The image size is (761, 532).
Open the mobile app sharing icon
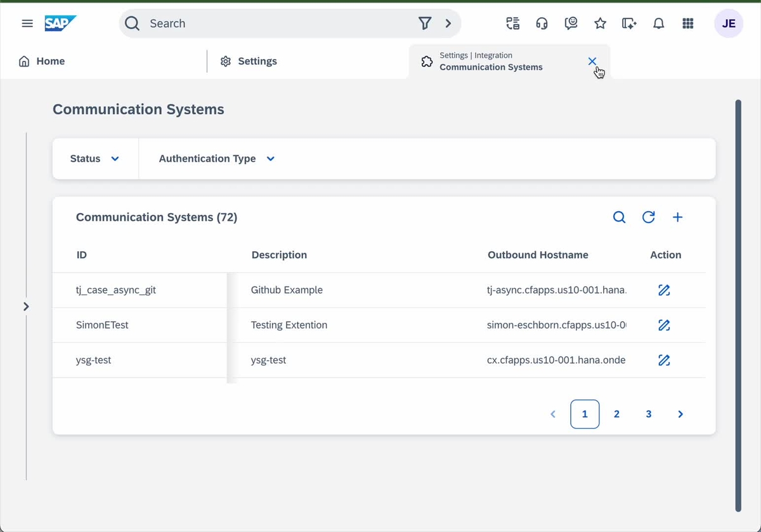tap(629, 23)
